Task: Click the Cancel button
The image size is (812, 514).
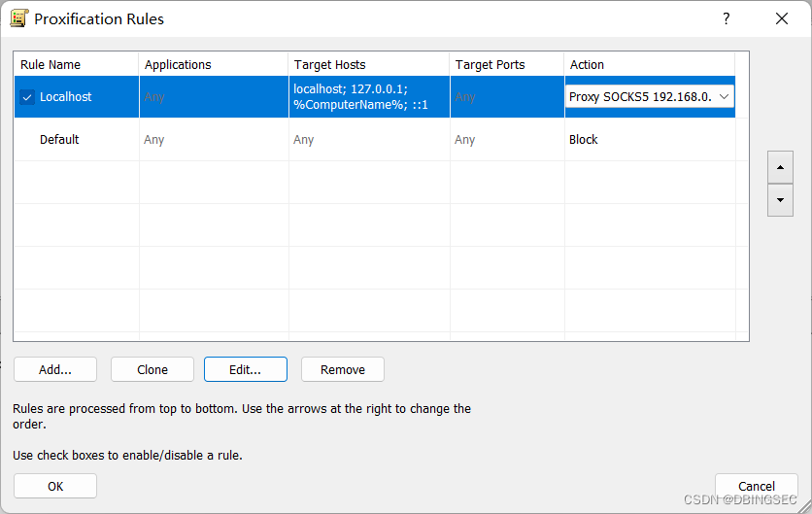Action: pyautogui.click(x=756, y=486)
